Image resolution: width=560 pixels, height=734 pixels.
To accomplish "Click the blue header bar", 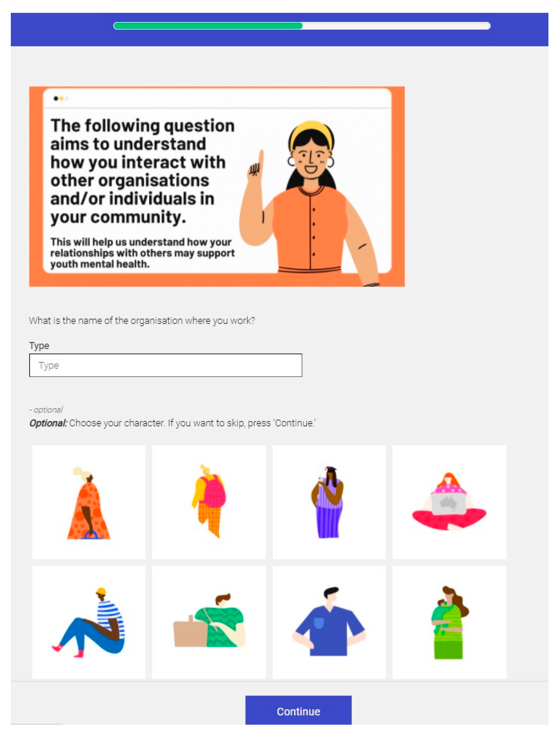I will 279,29.
